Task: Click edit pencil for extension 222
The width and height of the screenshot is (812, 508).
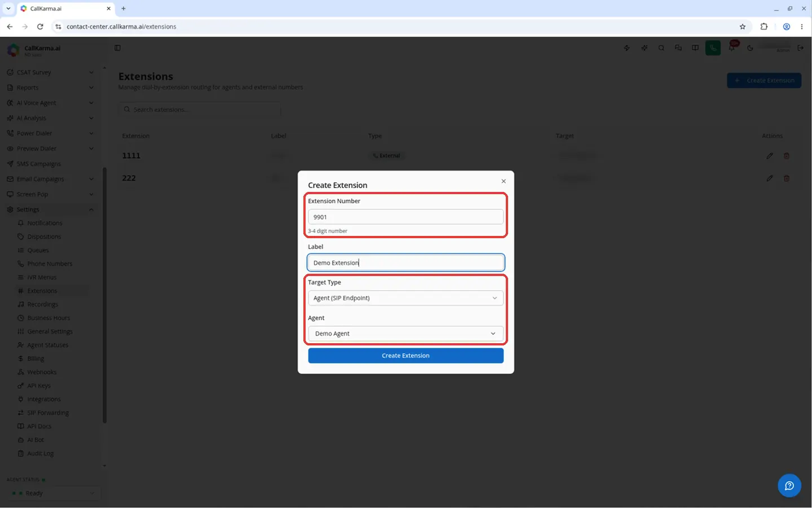Action: click(x=770, y=178)
